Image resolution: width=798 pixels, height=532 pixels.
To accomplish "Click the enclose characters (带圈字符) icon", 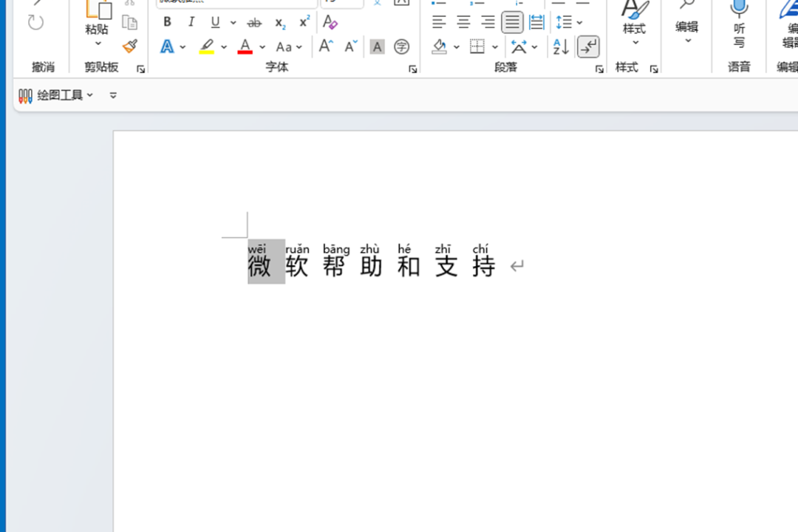I will coord(400,46).
